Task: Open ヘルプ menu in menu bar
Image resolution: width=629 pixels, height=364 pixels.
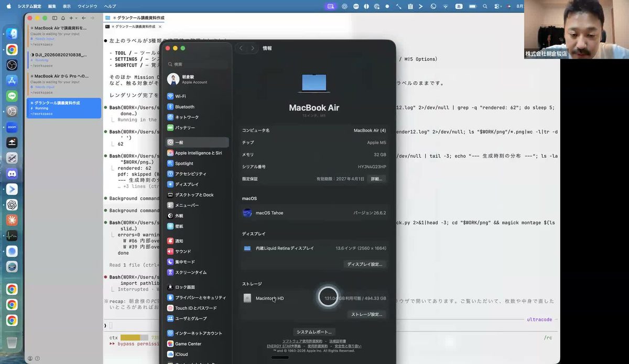Action: point(110,6)
